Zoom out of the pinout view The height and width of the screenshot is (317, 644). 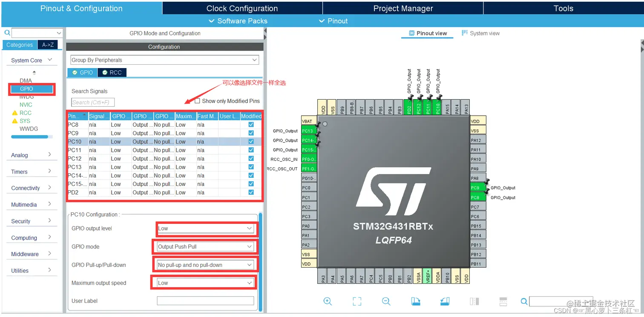[386, 301]
